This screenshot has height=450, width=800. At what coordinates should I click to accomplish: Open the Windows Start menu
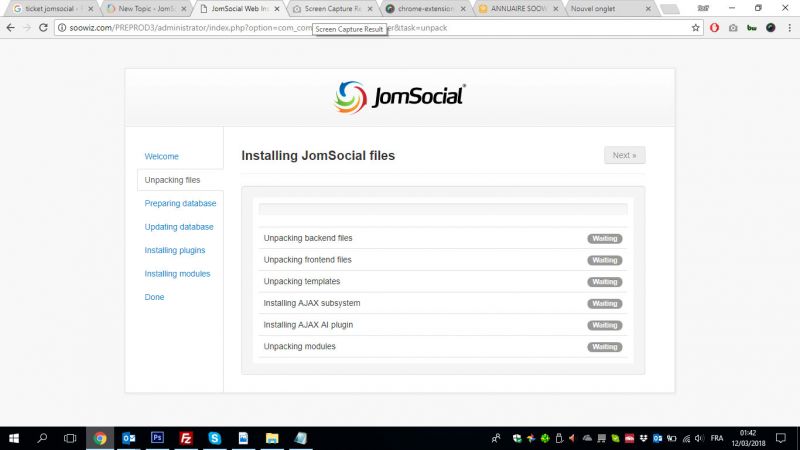pos(14,438)
